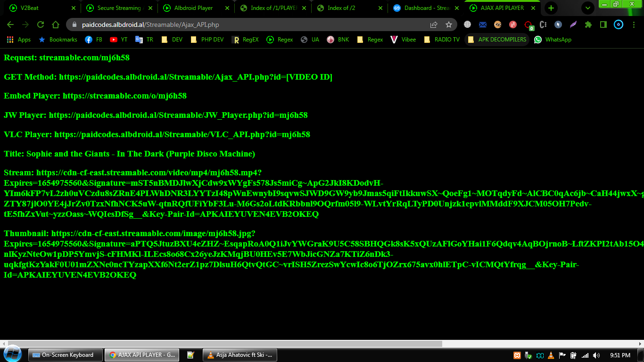This screenshot has width=644, height=362.
Task: Open a new browser tab
Action: click(x=551, y=8)
